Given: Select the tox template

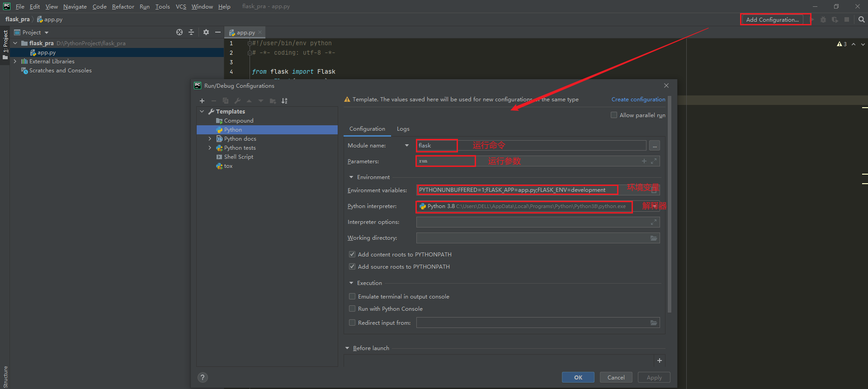Looking at the screenshot, I should 228,166.
